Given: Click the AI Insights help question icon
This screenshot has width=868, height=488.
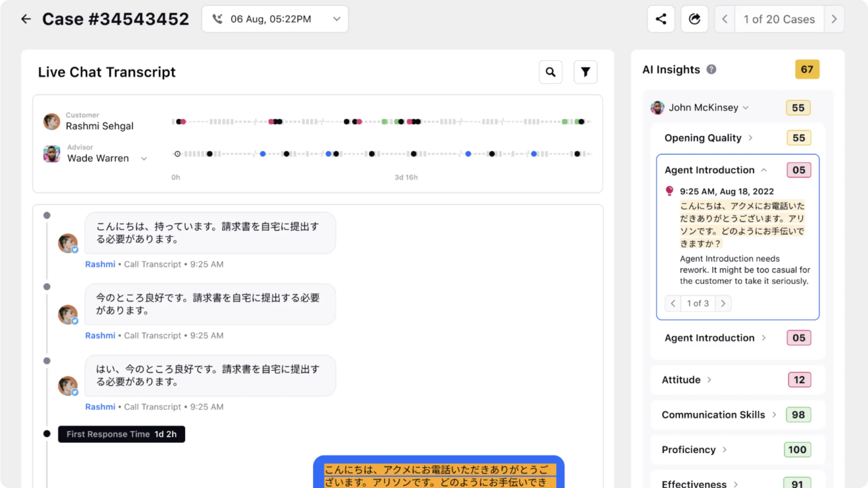Looking at the screenshot, I should point(711,69).
